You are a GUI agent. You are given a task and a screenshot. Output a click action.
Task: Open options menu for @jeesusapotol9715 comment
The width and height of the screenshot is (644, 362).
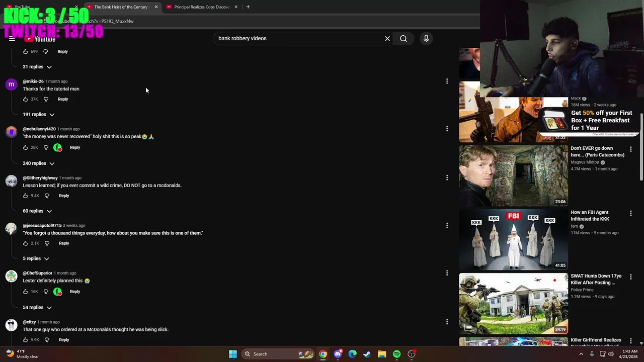pos(447,225)
